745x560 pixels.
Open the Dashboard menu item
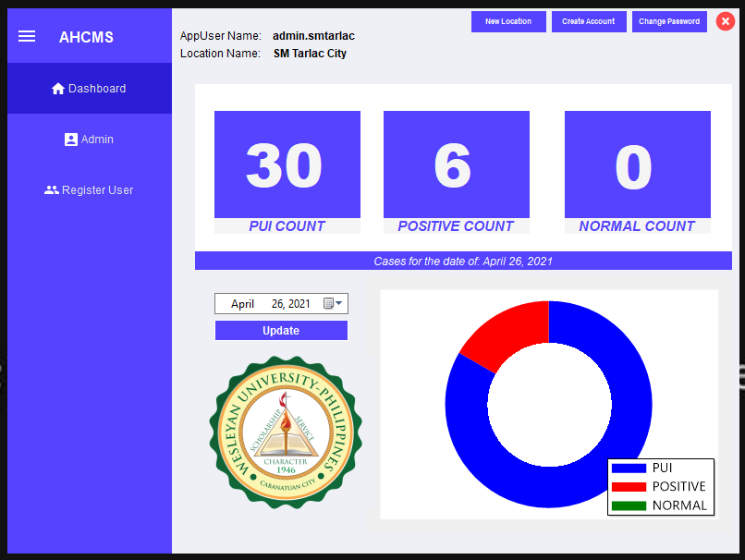pyautogui.click(x=90, y=89)
